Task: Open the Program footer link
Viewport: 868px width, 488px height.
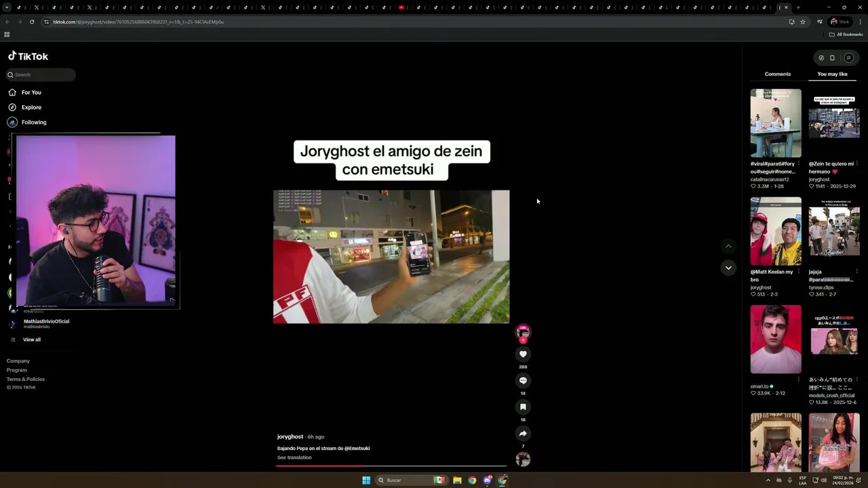Action: coord(17,370)
